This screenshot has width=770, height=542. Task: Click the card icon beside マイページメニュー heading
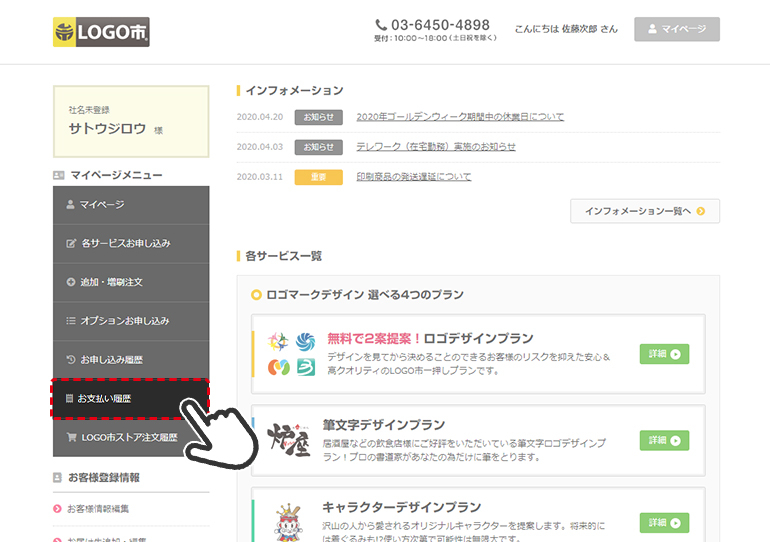58,175
